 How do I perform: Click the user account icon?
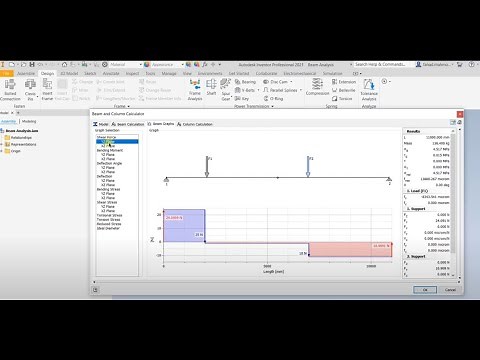[x=418, y=64]
